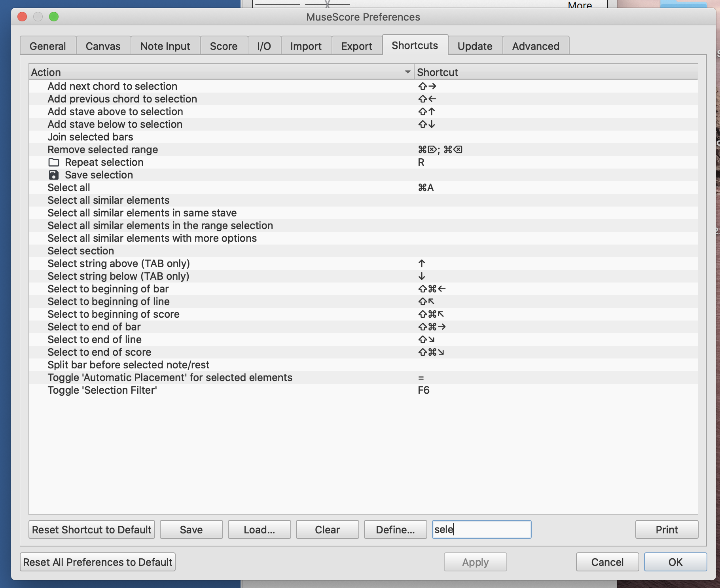Click the Define... button
This screenshot has width=720, height=588.
[396, 529]
